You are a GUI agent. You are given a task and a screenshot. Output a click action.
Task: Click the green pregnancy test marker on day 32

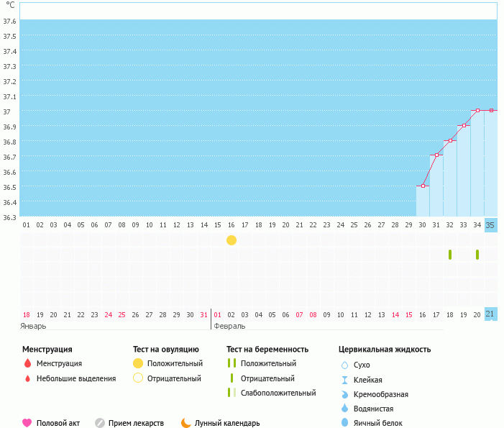450,255
